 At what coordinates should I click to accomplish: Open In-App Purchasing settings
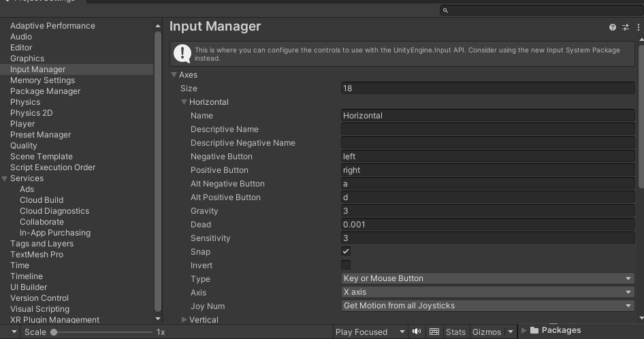coord(55,233)
